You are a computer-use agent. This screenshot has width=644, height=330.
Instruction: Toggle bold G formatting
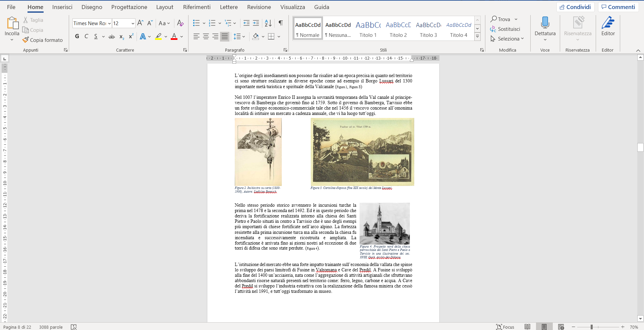click(x=77, y=37)
